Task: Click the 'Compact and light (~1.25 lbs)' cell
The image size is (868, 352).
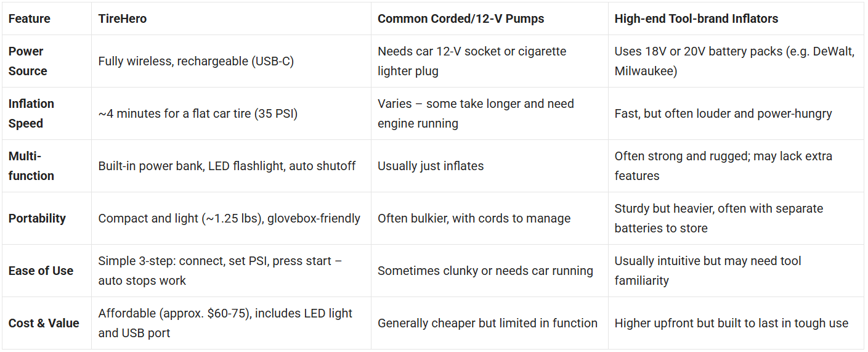Action: pyautogui.click(x=229, y=218)
